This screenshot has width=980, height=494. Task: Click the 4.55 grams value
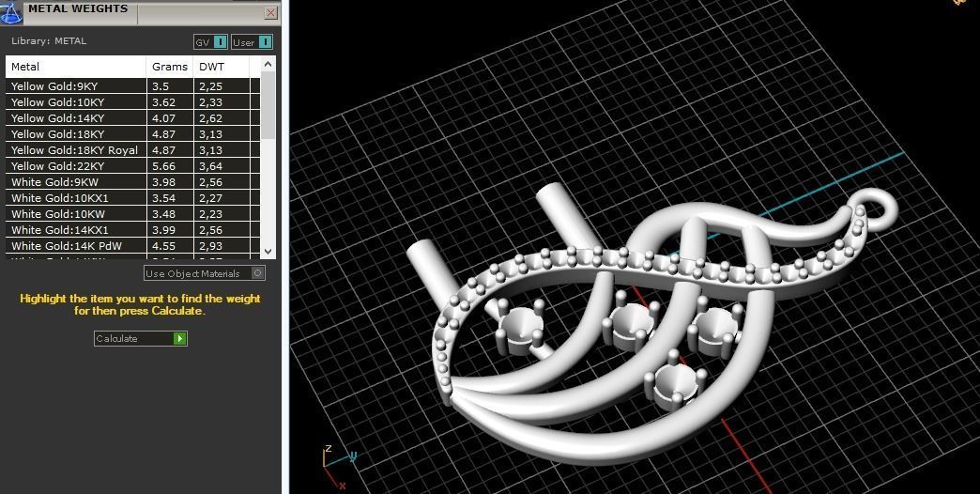tap(163, 246)
